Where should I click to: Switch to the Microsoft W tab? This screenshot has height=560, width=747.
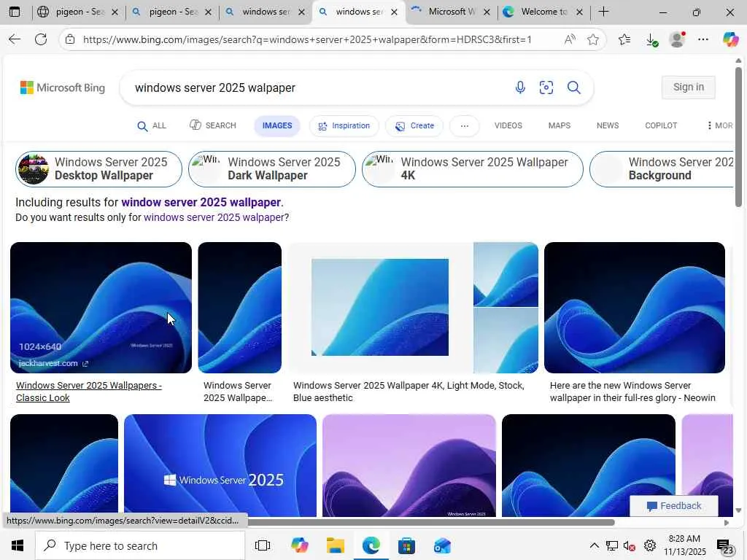pyautogui.click(x=450, y=12)
